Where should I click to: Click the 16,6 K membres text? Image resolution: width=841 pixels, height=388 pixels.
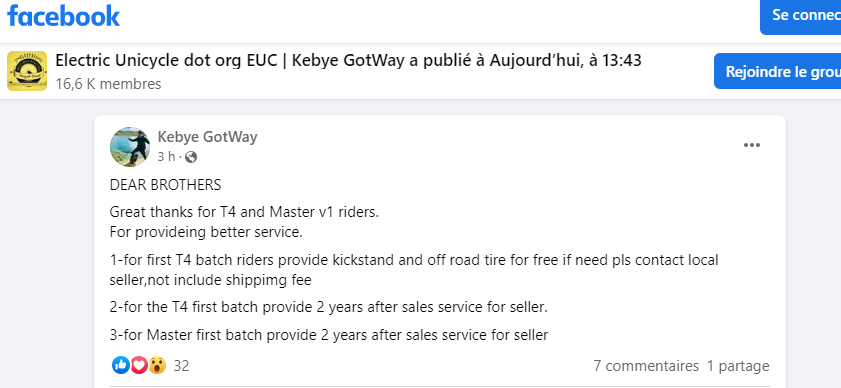pyautogui.click(x=108, y=84)
